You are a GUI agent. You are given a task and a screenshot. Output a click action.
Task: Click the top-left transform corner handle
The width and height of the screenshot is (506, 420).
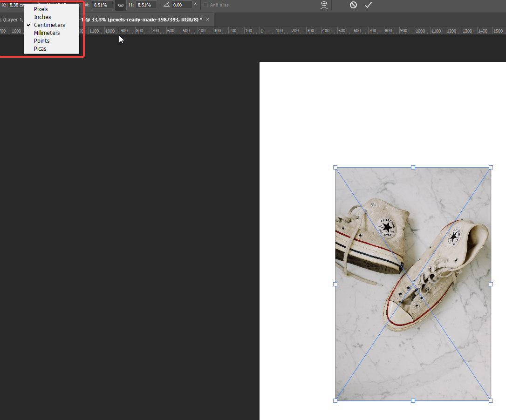335,168
